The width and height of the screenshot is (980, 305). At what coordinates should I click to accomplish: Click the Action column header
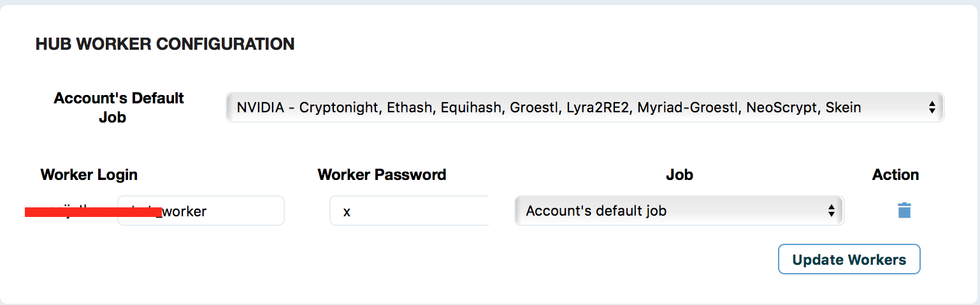895,175
